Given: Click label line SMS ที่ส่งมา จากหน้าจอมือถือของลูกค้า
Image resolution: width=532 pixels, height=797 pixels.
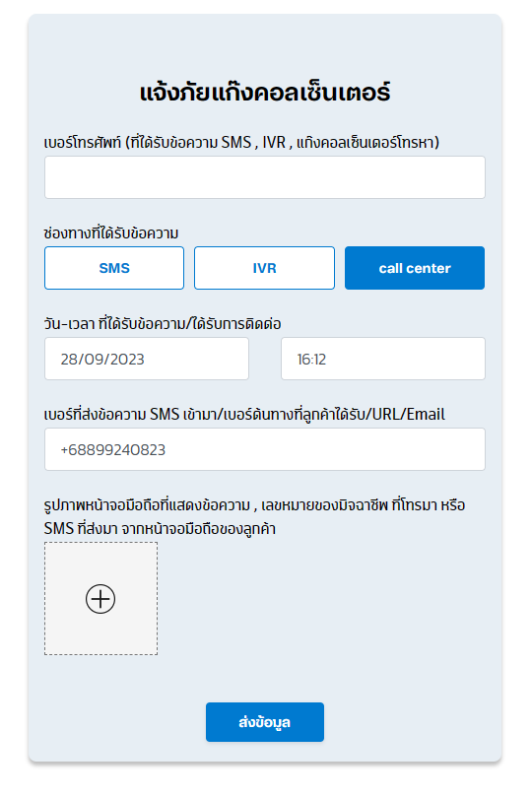Looking at the screenshot, I should (160, 529).
